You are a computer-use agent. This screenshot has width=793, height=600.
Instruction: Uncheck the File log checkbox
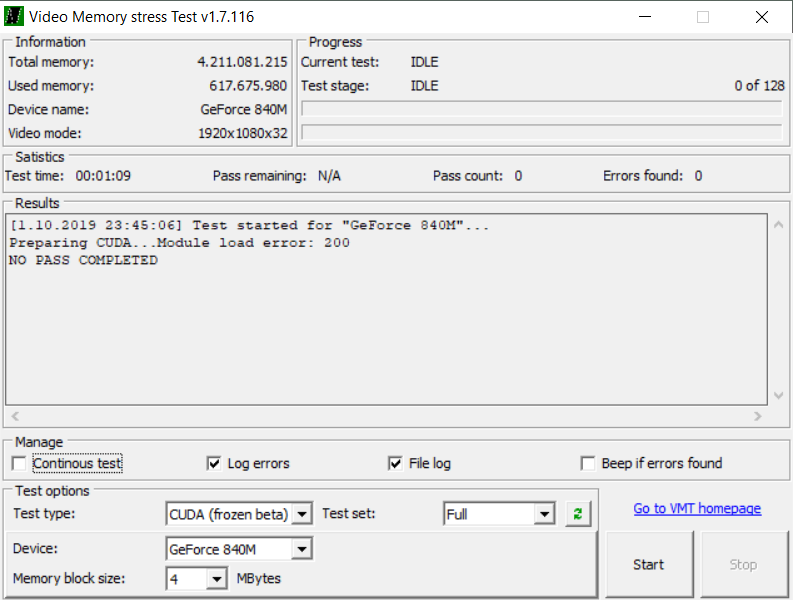click(x=395, y=463)
